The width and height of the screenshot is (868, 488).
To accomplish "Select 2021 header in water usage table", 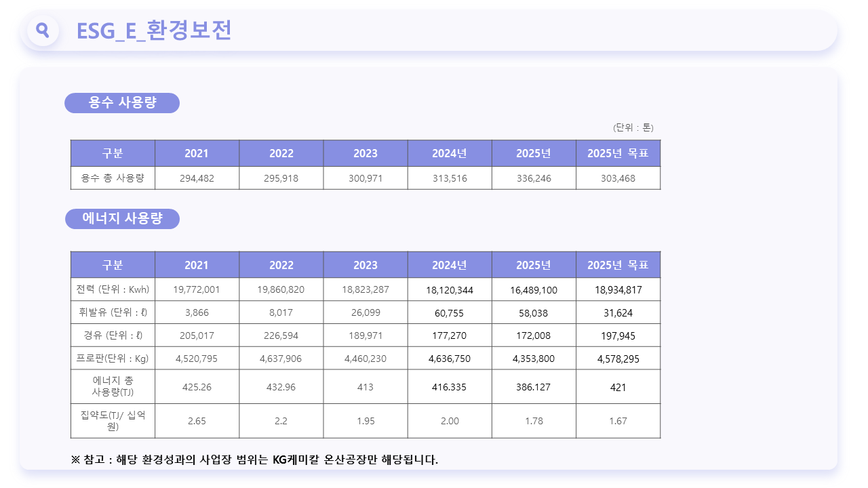I will [197, 153].
